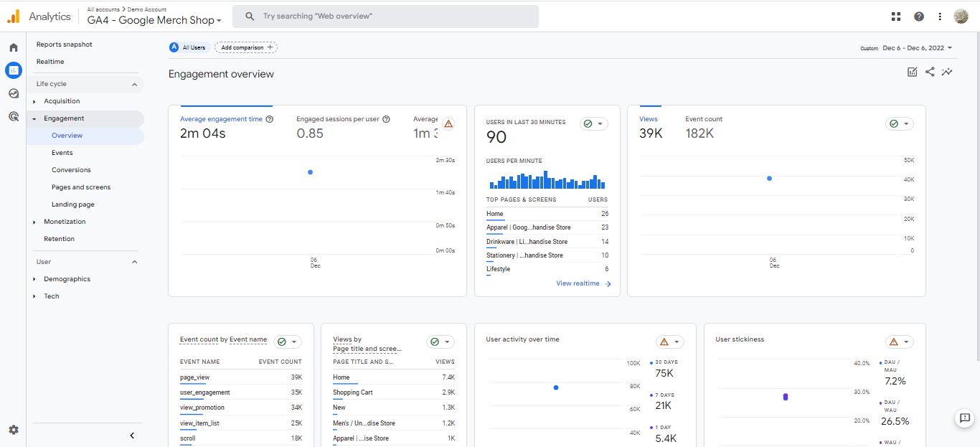Open the Explore icon in left rail
The width and height of the screenshot is (980, 447).
(14, 93)
